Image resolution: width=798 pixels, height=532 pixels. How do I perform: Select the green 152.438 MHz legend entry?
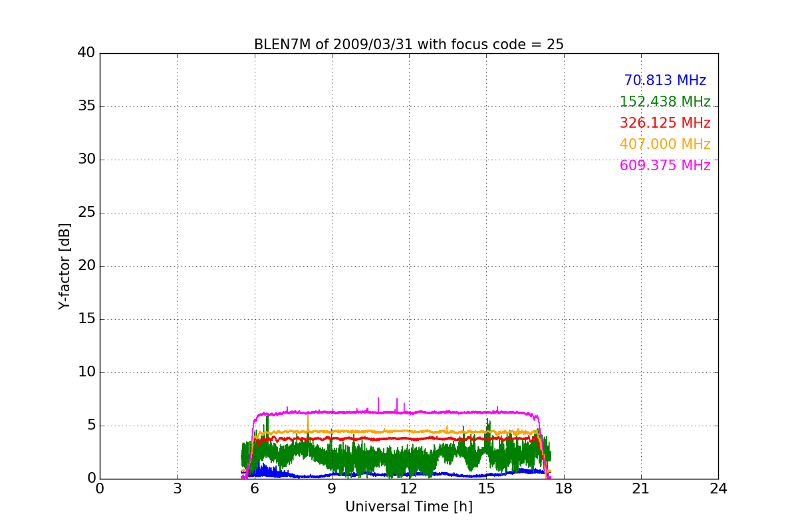[664, 102]
